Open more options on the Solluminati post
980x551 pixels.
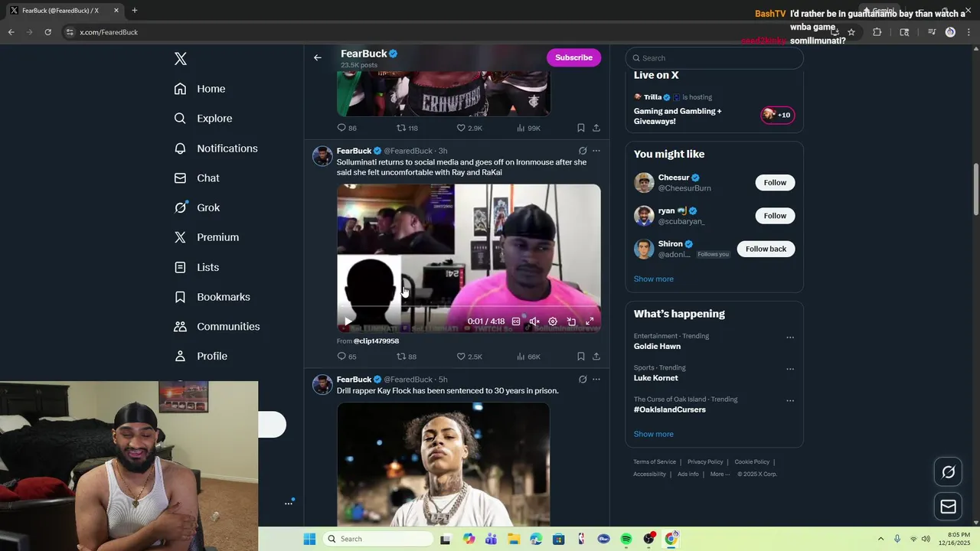pos(596,151)
